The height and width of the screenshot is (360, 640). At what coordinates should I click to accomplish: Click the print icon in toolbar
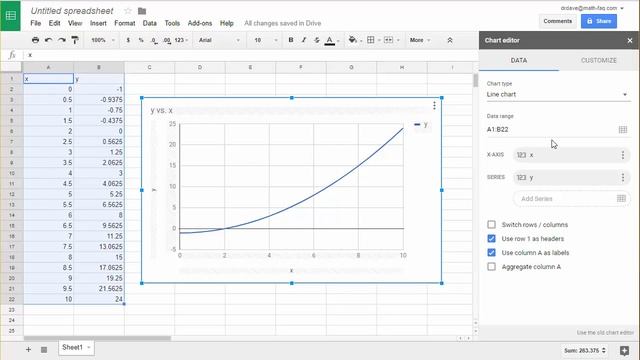(x=36, y=40)
